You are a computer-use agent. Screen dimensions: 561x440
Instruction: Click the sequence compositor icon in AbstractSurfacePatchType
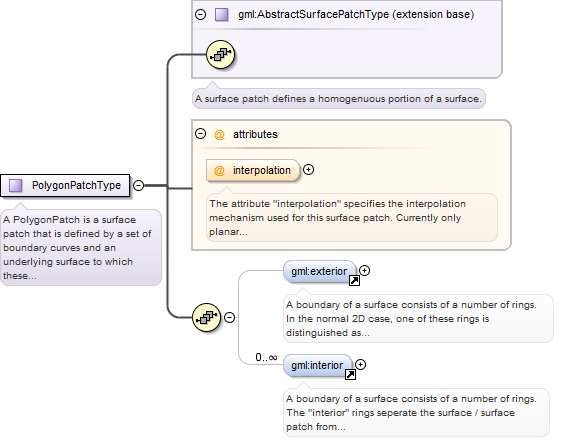pos(220,54)
